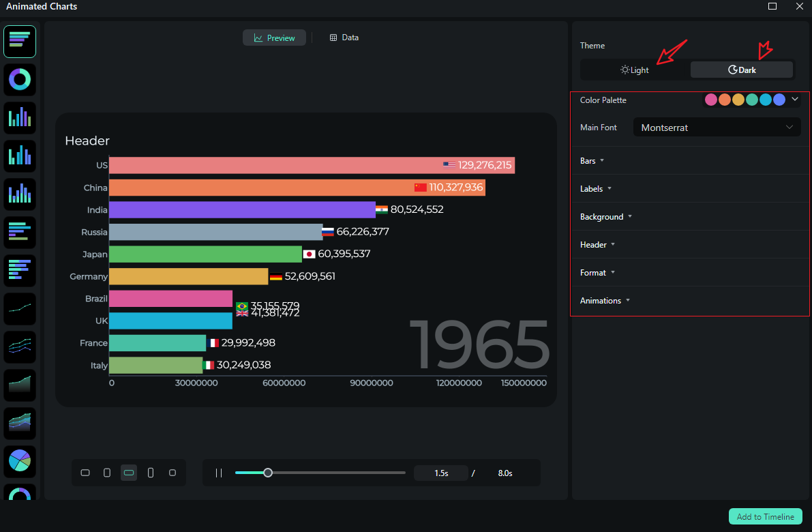Open the Main Font dropdown
The image size is (812, 532).
pyautogui.click(x=717, y=127)
